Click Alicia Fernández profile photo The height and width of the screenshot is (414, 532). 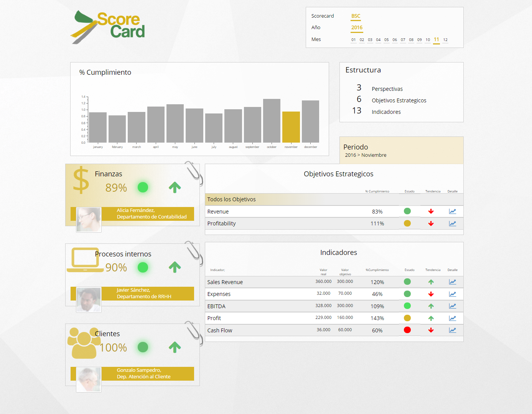click(89, 220)
